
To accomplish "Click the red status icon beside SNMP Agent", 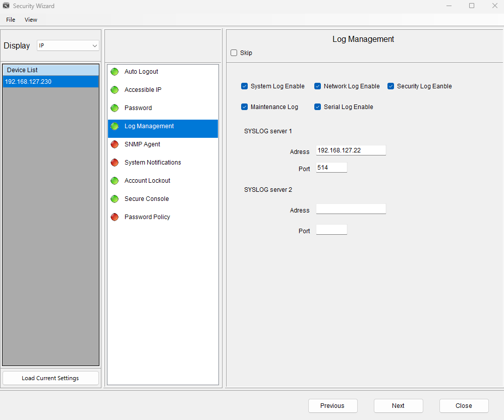I will pos(115,144).
